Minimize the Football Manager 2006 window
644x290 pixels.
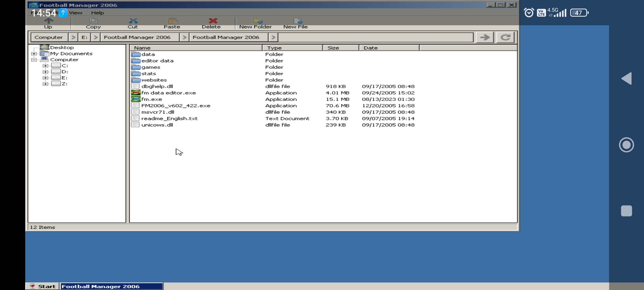pos(491,5)
